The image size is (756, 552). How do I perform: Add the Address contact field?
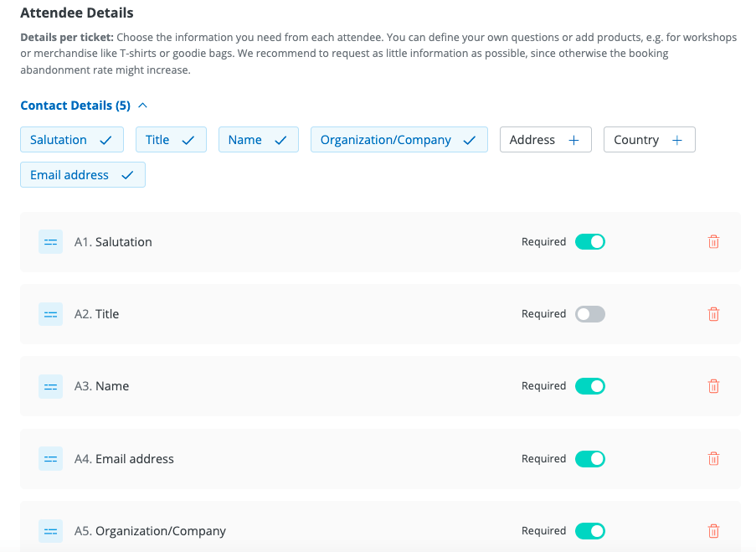click(545, 140)
